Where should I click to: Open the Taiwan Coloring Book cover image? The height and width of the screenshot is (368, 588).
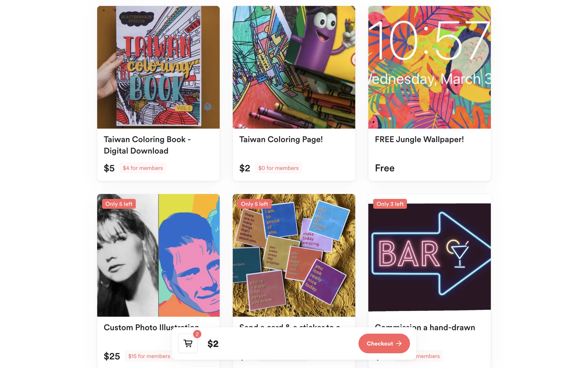point(158,67)
